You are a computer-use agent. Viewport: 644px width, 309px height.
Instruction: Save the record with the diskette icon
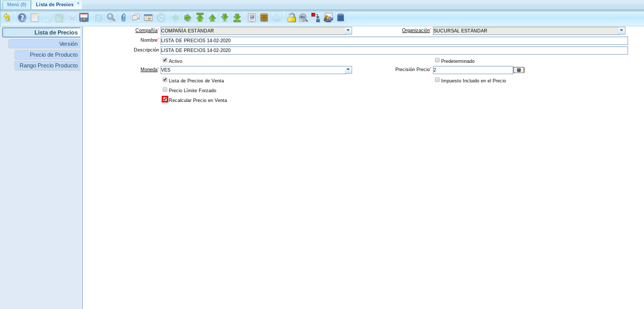tap(84, 17)
